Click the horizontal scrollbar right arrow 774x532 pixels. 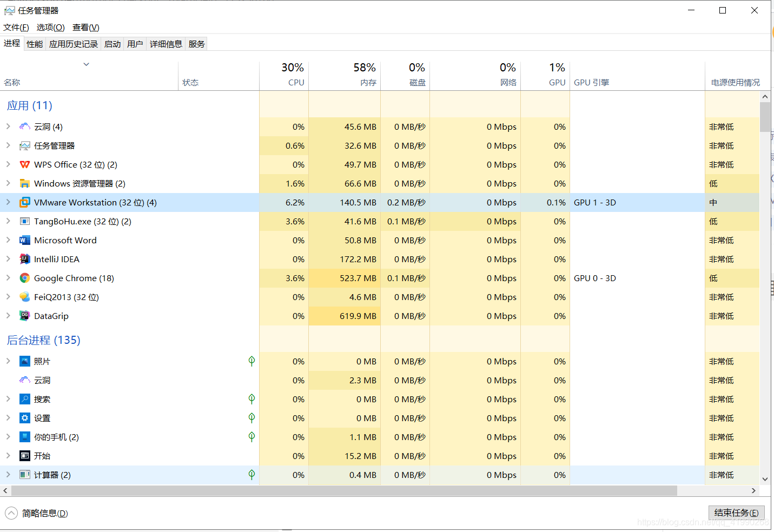pyautogui.click(x=753, y=490)
